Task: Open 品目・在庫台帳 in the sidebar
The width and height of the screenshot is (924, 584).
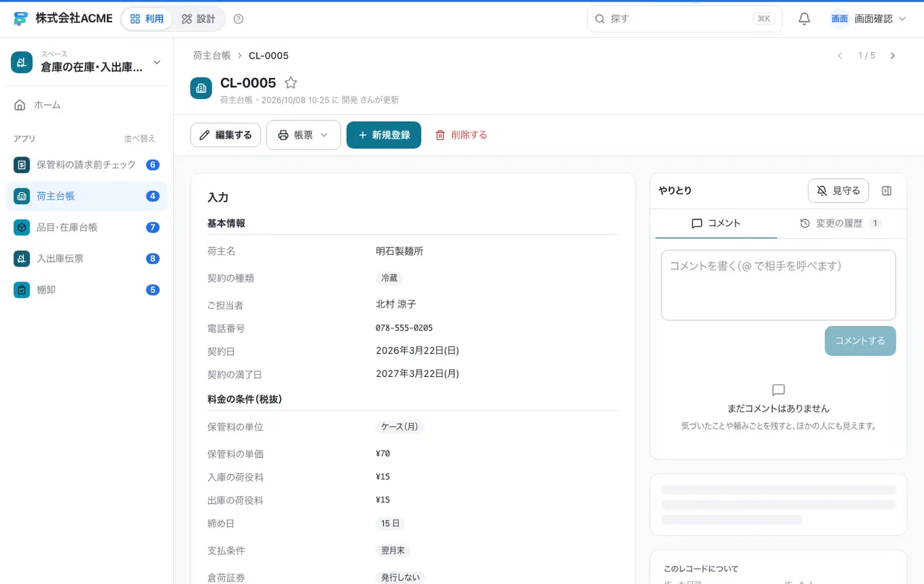Action: click(x=87, y=227)
